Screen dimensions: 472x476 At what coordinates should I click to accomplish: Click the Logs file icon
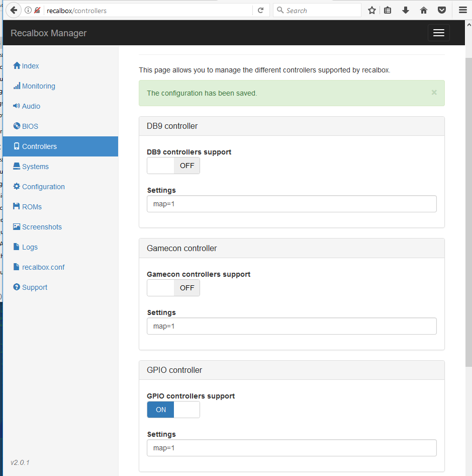coord(17,247)
